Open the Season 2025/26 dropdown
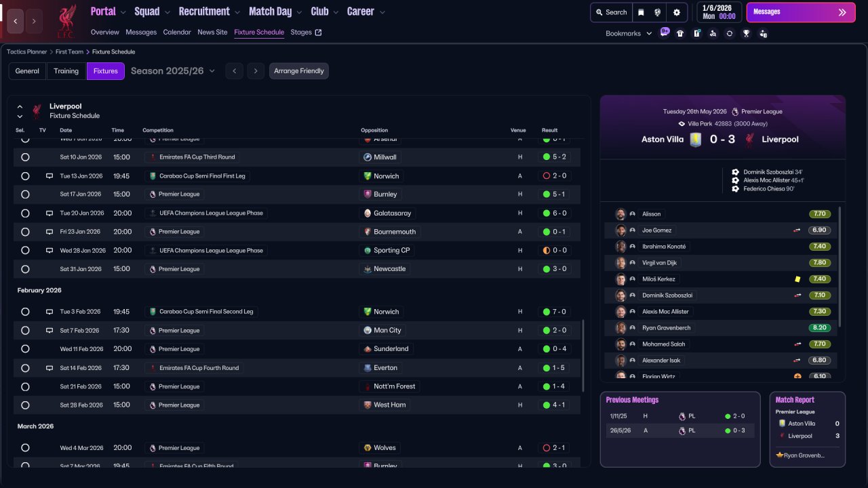Image resolution: width=868 pixels, height=488 pixels. click(x=173, y=71)
